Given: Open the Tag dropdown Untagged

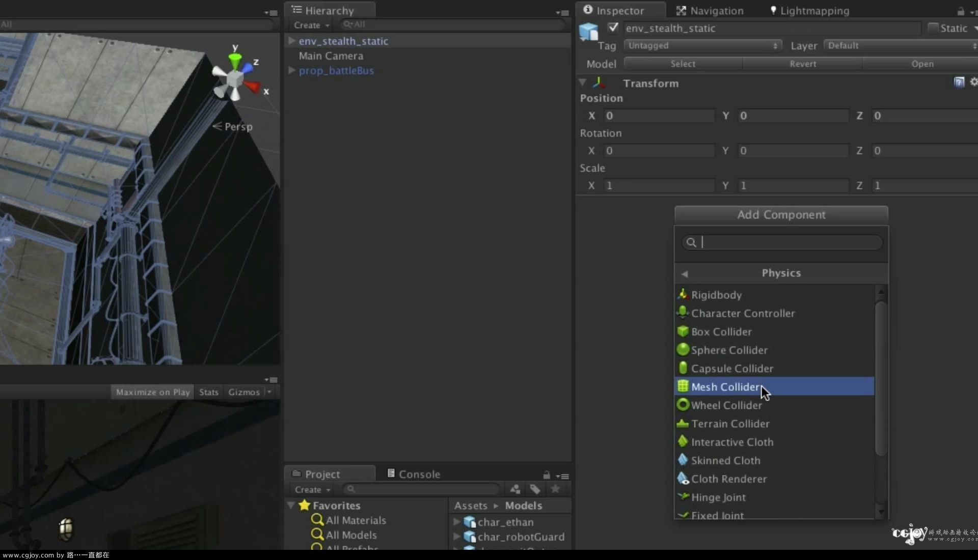Looking at the screenshot, I should pyautogui.click(x=703, y=45).
